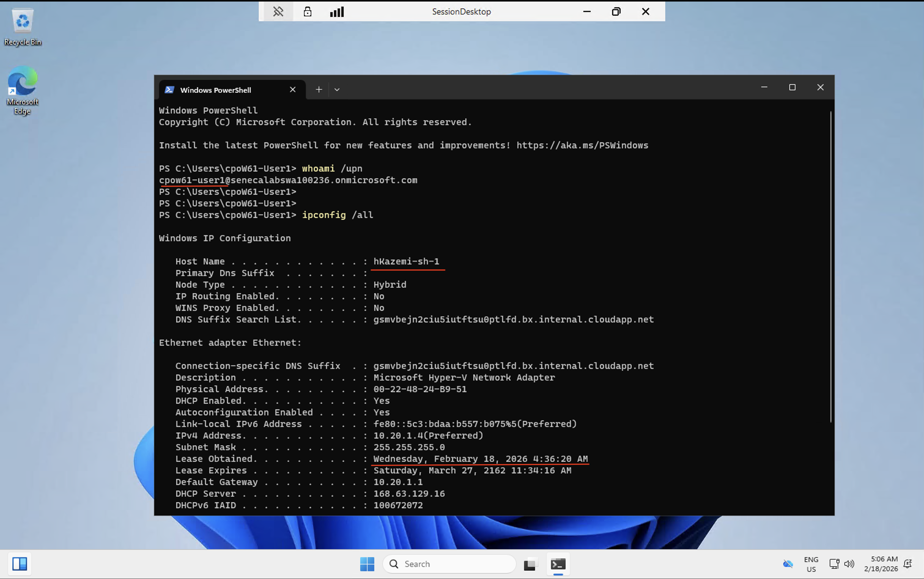
Task: Click the terminal vertical scrollbar
Action: (x=830, y=267)
